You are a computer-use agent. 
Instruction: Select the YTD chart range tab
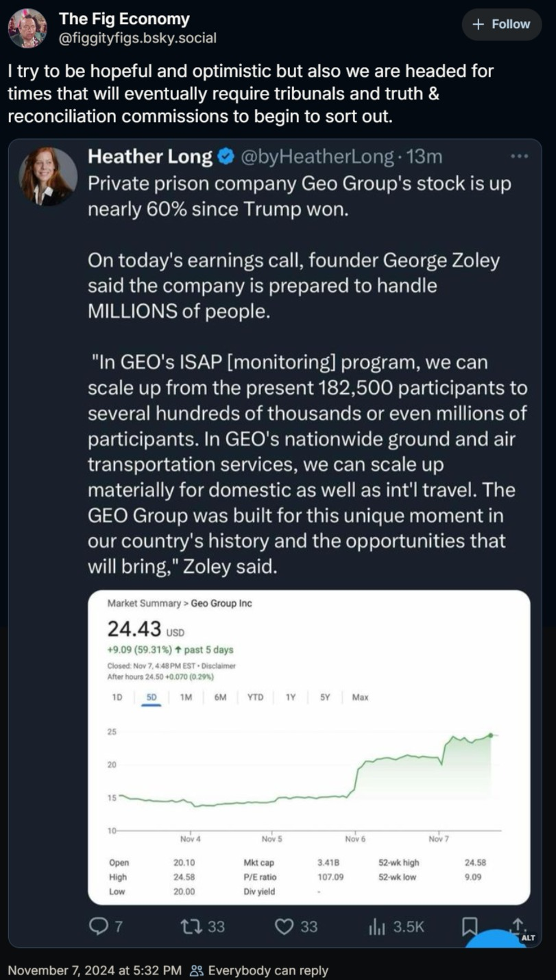[255, 697]
